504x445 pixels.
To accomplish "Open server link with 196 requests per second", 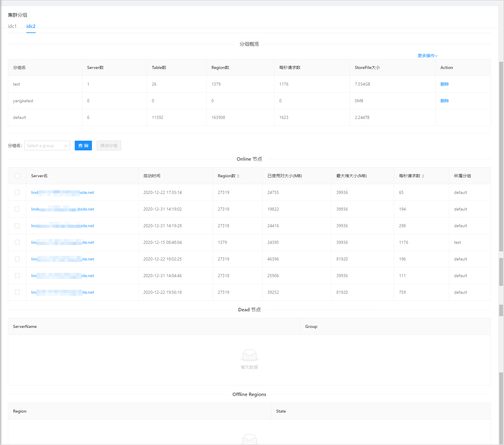I will coord(63,259).
